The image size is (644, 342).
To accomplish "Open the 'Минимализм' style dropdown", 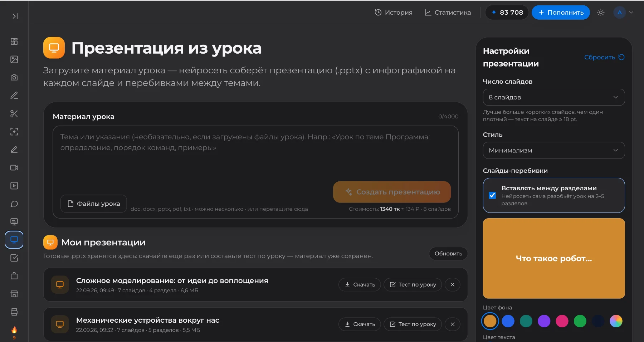I will point(554,151).
